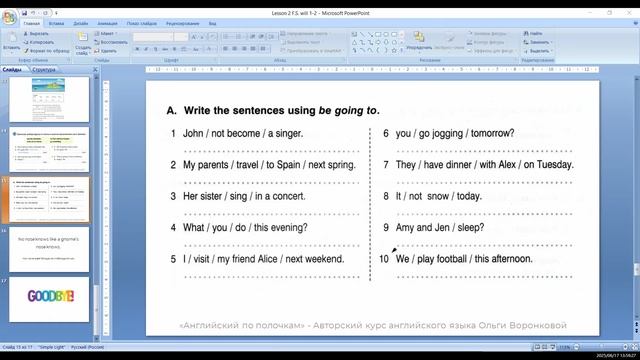Click Восстановить in the Slides group

point(111,42)
